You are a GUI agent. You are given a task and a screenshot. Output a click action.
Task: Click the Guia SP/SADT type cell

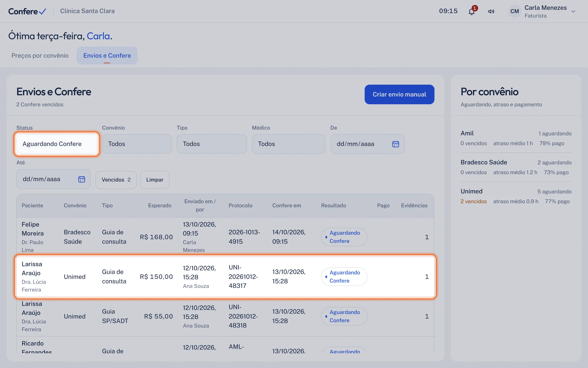click(x=115, y=316)
